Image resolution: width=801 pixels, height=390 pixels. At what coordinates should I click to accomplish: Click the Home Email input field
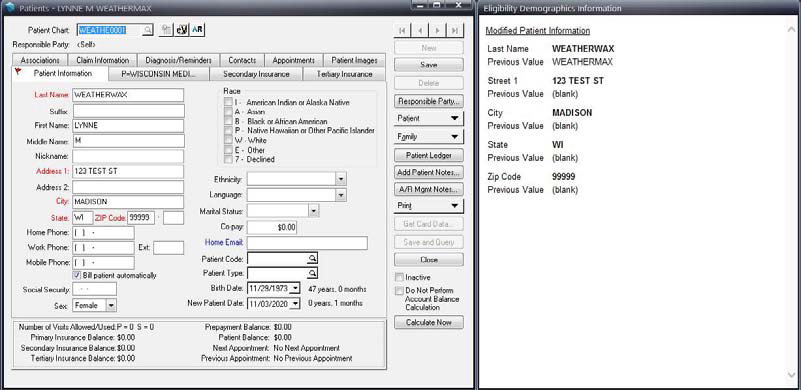coord(307,243)
